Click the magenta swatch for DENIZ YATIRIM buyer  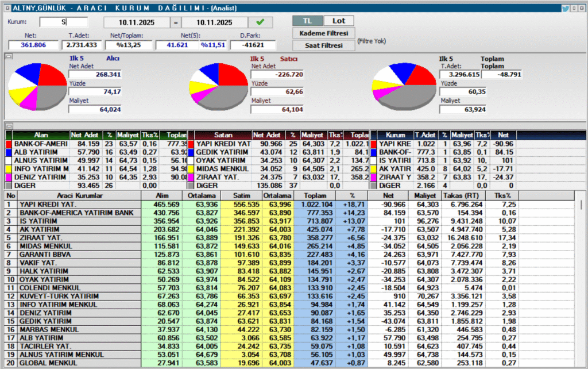9,177
